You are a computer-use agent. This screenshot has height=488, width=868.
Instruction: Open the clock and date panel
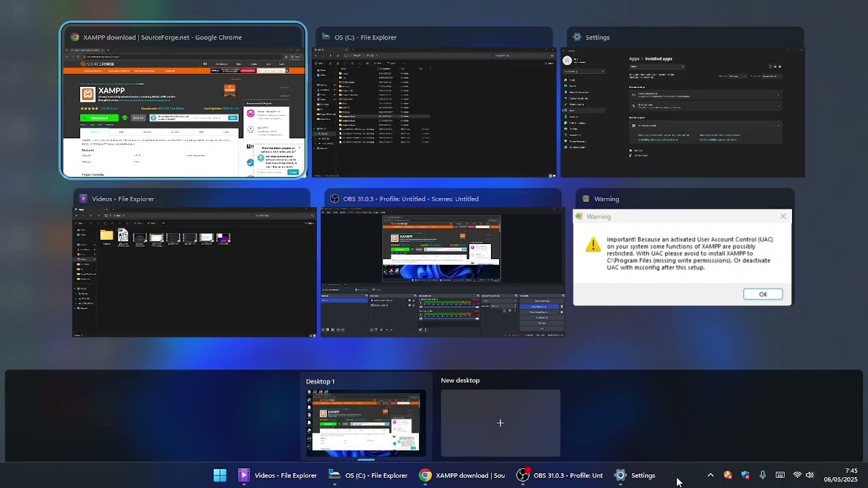pos(841,475)
